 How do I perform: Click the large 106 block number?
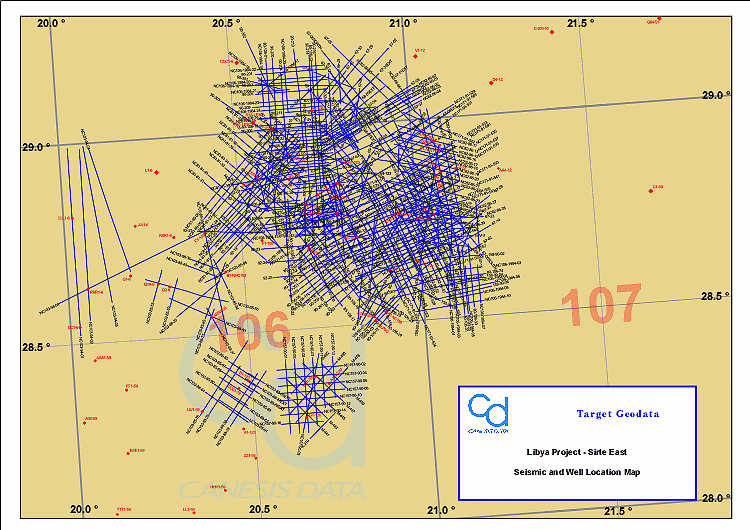click(250, 332)
